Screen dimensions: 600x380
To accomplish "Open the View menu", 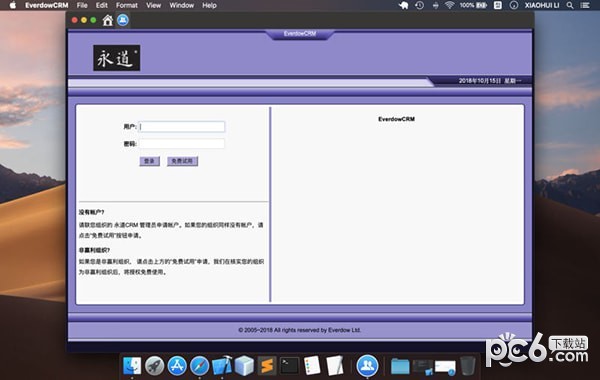I will coord(153,5).
